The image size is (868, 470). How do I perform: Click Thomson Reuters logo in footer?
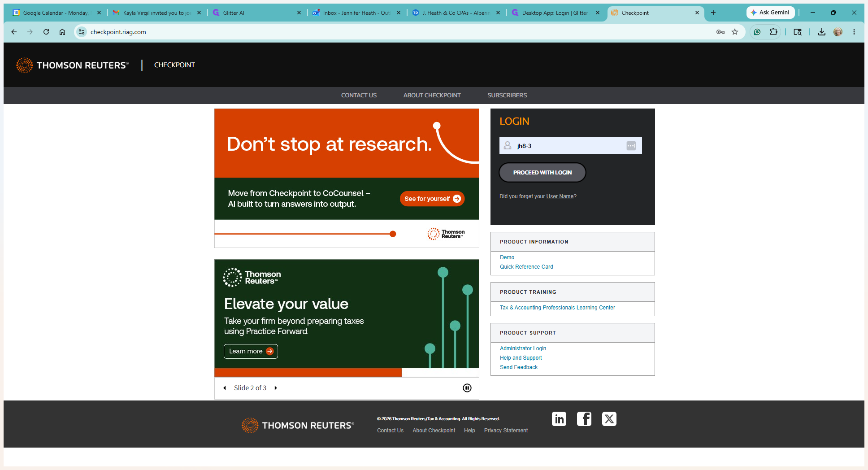click(298, 425)
